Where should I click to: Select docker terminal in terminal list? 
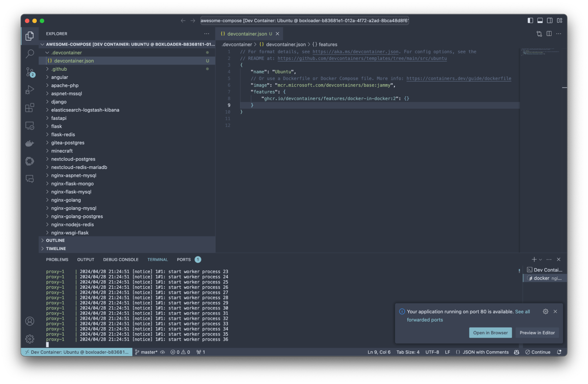545,278
